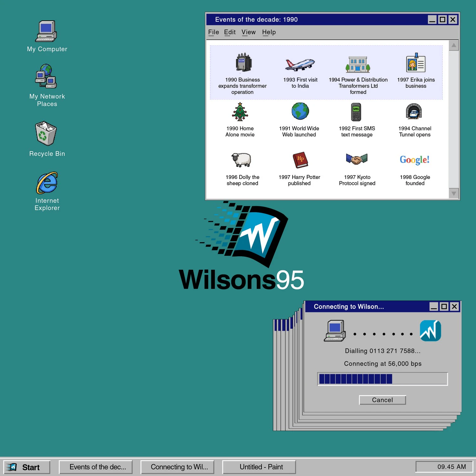Click the 'Wilsons95' logo text
Image resolution: width=476 pixels, height=476 pixels.
pos(241,280)
